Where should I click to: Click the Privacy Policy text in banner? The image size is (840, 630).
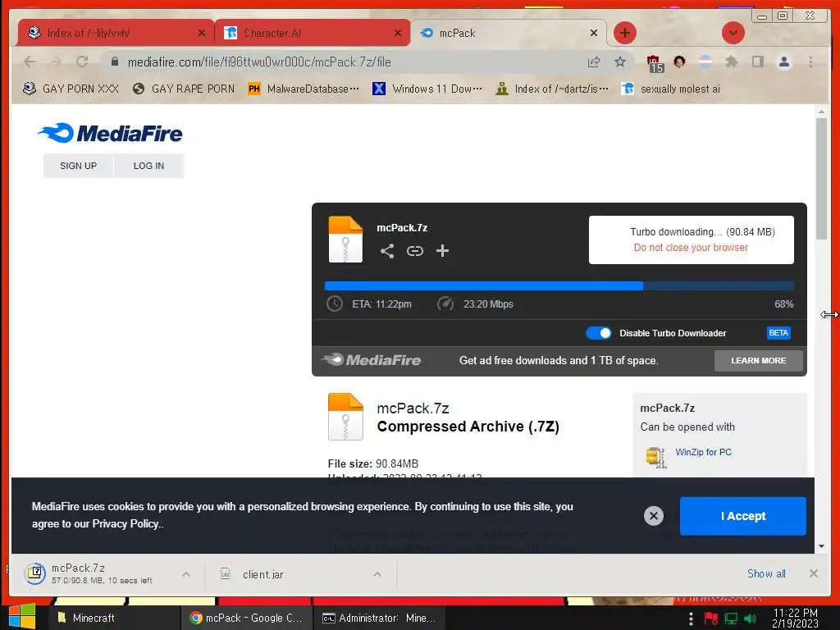pos(126,524)
